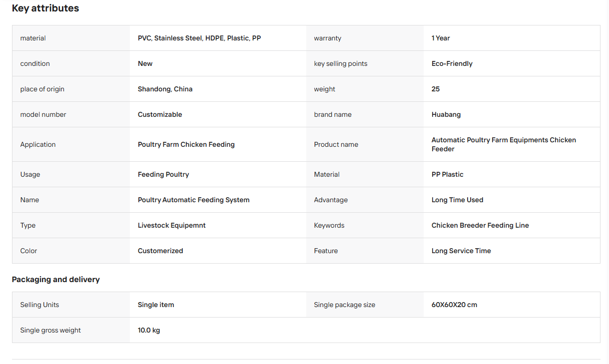609x364 pixels.
Task: Click the Livestock Equipemnt type value
Action: [172, 225]
